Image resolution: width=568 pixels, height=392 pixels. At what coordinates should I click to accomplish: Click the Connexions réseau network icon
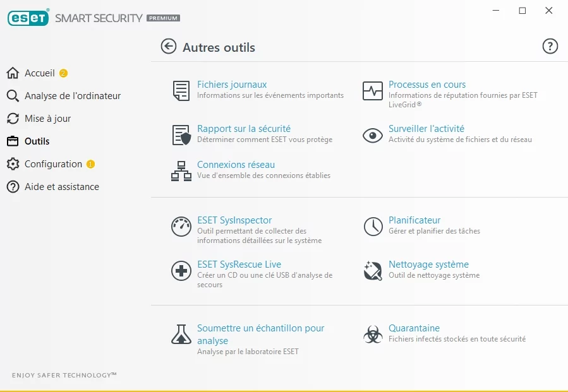pyautogui.click(x=181, y=171)
